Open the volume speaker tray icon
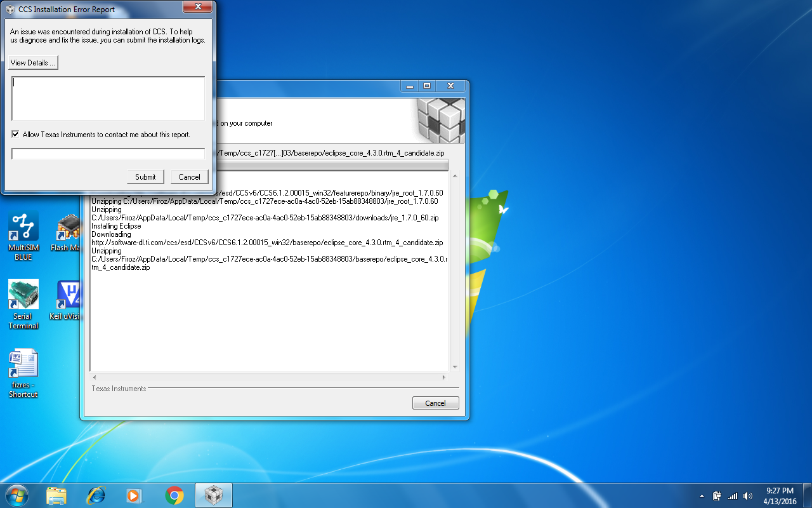The width and height of the screenshot is (812, 508). 748,496
